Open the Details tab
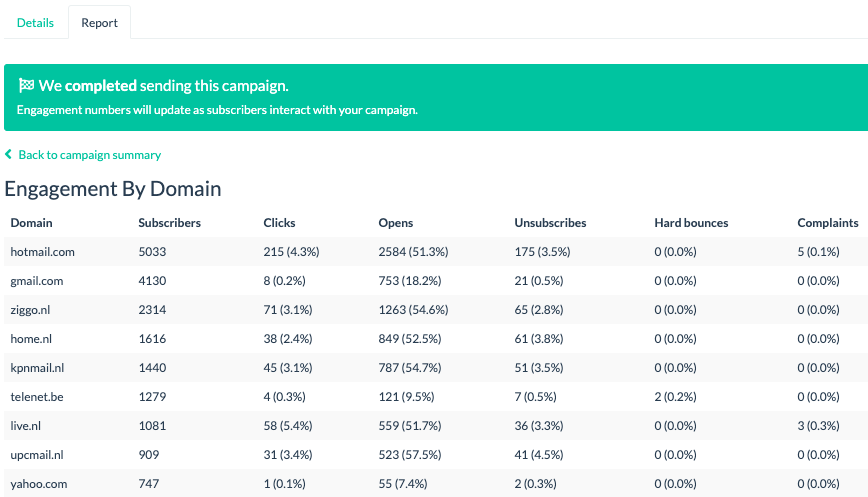 tap(35, 23)
